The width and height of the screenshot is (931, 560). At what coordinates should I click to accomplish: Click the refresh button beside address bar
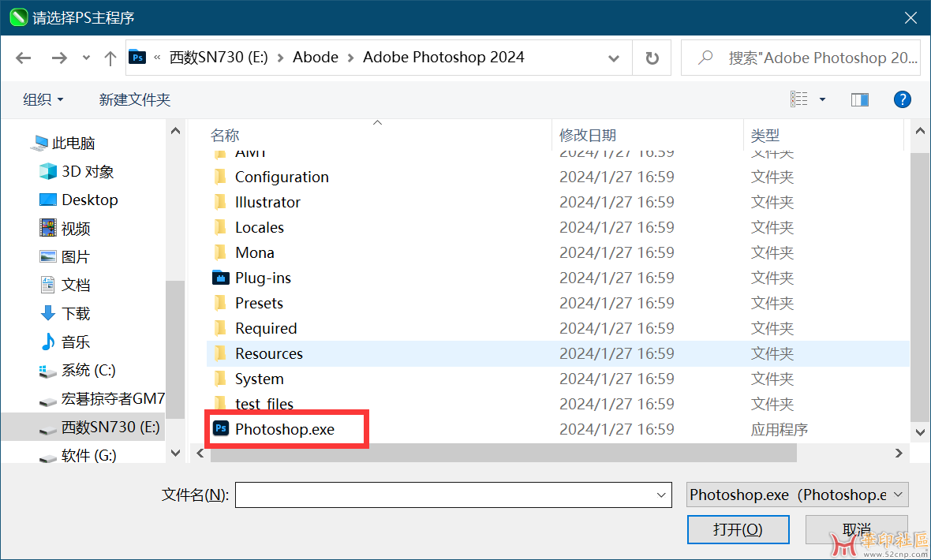click(652, 58)
